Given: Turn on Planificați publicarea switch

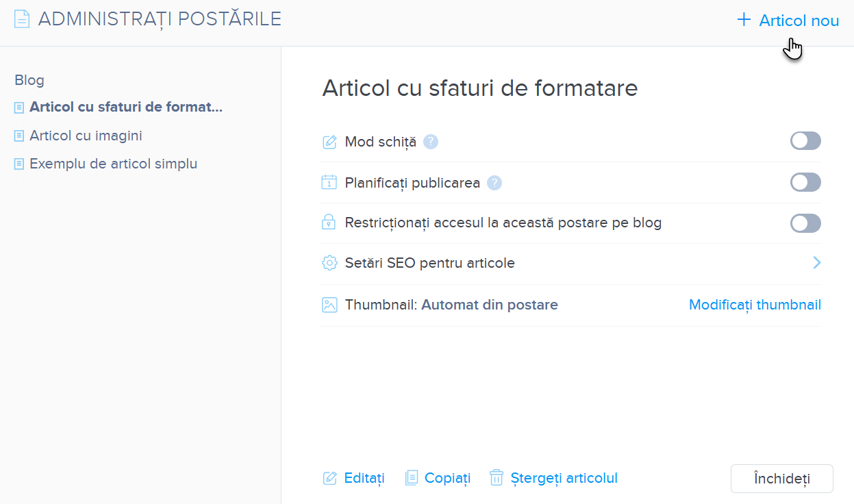Looking at the screenshot, I should pos(805,182).
